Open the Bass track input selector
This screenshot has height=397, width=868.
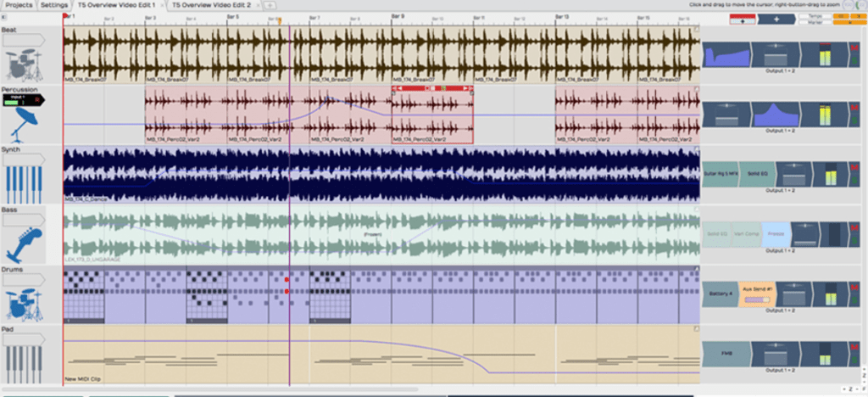[x=23, y=221]
